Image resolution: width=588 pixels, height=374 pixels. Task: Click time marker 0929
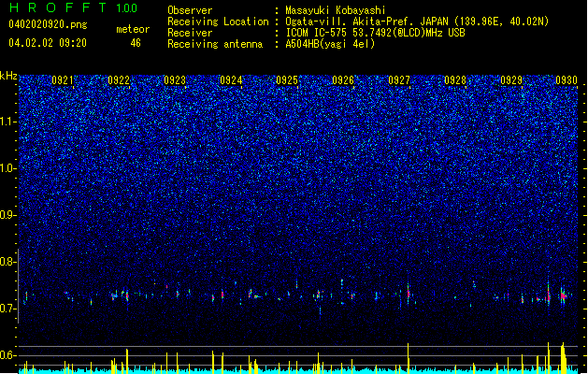tap(511, 80)
